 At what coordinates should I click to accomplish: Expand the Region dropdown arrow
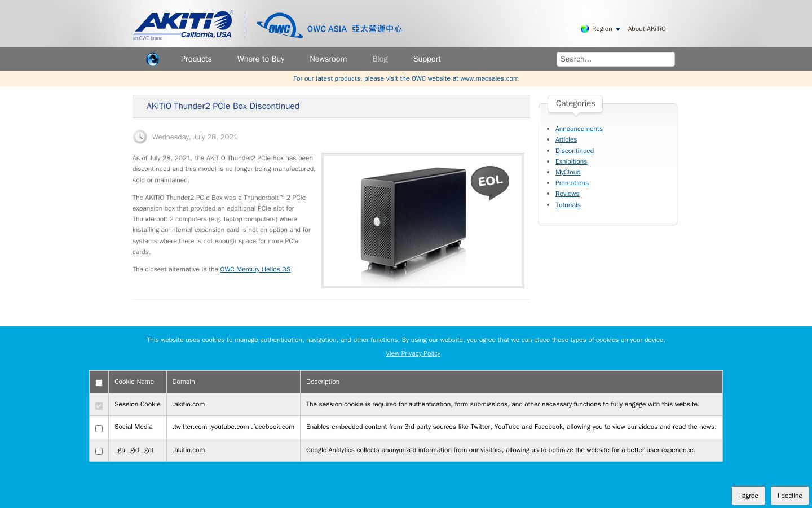tap(618, 29)
